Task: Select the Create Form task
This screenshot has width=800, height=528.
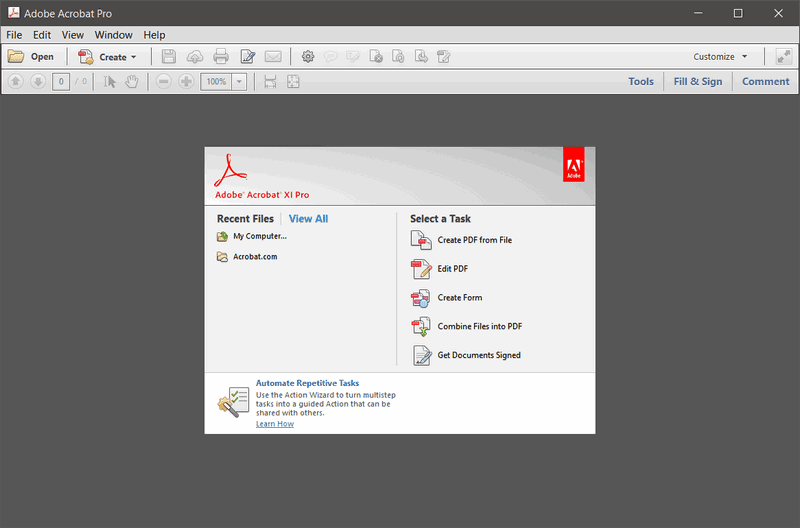Action: pyautogui.click(x=446, y=297)
